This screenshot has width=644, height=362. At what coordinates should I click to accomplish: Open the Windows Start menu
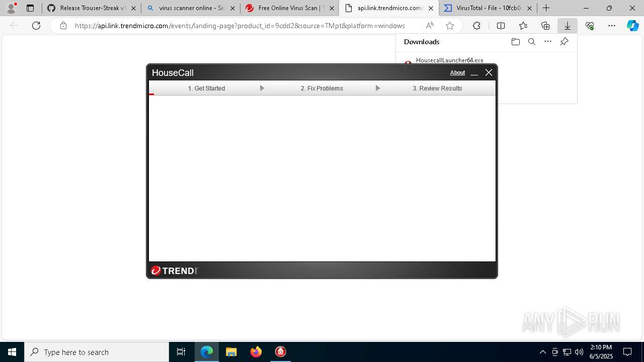click(12, 352)
